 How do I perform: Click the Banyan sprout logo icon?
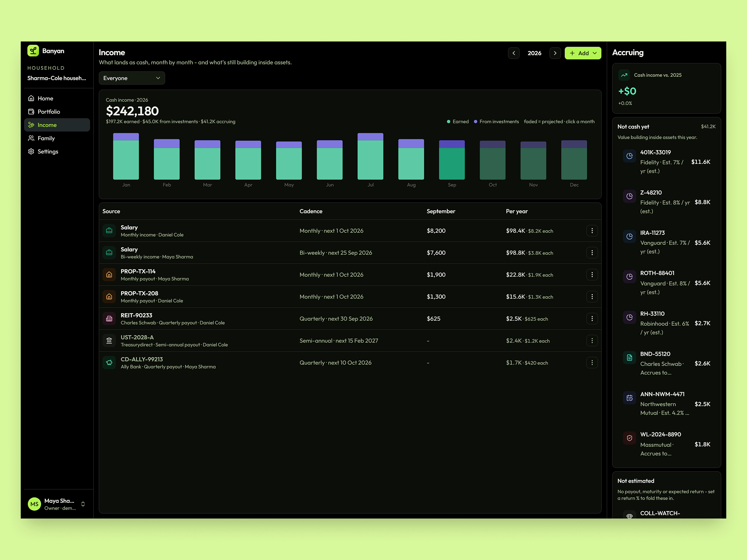pos(33,51)
